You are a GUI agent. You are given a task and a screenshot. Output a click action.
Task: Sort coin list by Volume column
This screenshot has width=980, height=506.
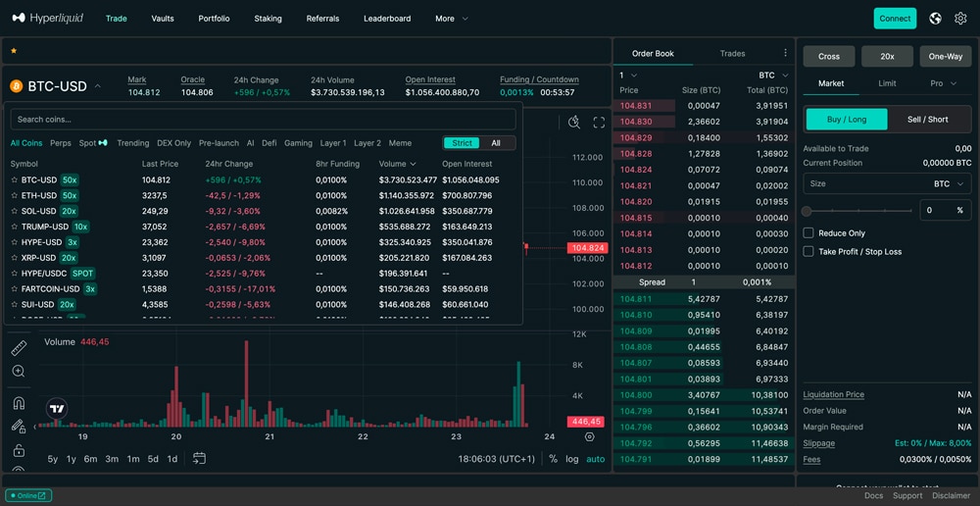(x=397, y=164)
